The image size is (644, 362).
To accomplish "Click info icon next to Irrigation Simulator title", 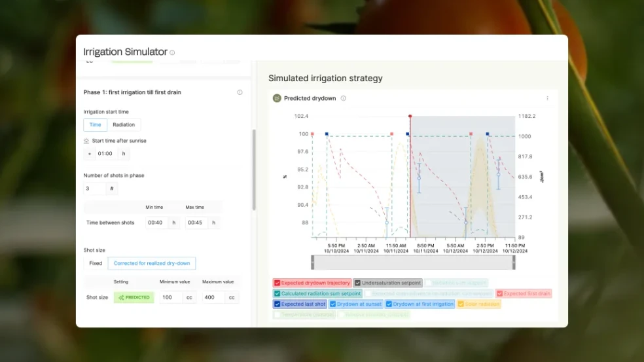I will (x=173, y=52).
